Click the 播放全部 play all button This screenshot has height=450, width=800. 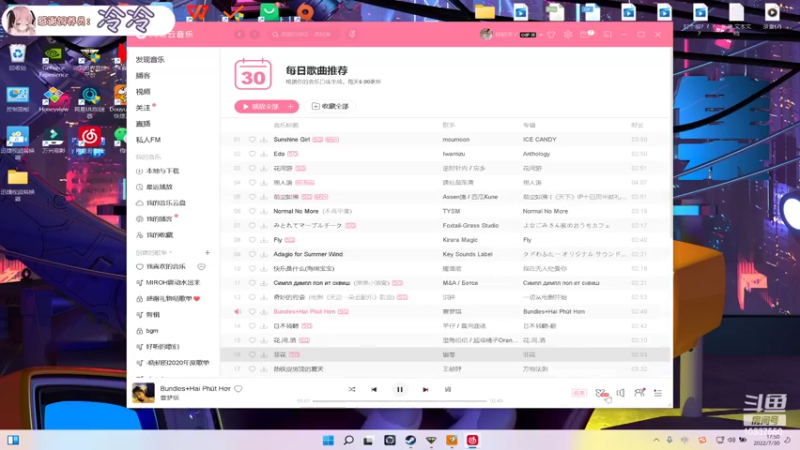click(x=260, y=106)
